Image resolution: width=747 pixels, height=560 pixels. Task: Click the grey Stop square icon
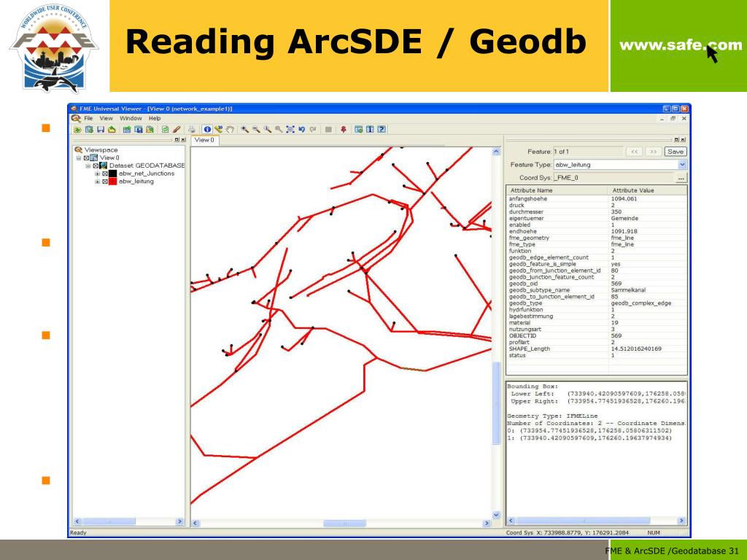[x=328, y=130]
